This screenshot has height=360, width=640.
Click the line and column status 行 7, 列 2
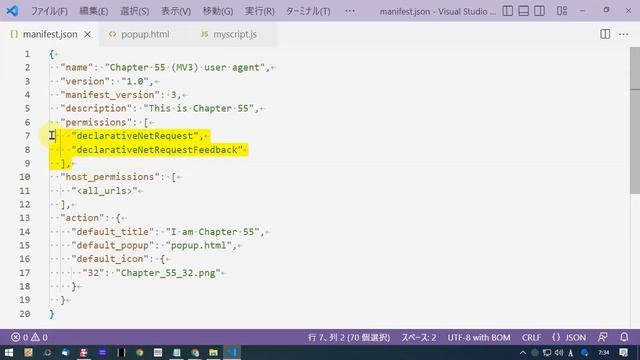pyautogui.click(x=349, y=338)
